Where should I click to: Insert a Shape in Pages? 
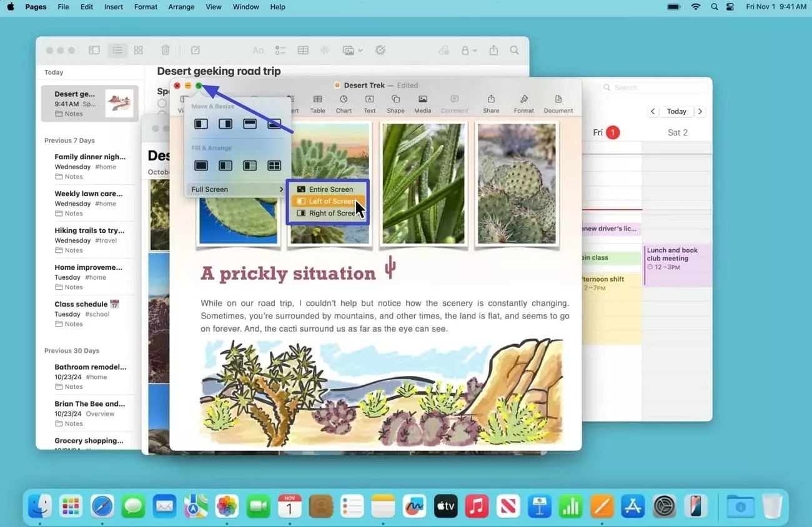coord(395,104)
